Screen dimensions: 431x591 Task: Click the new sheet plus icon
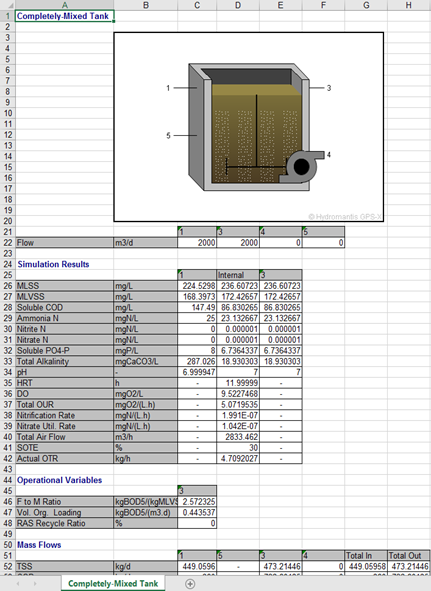tap(190, 583)
